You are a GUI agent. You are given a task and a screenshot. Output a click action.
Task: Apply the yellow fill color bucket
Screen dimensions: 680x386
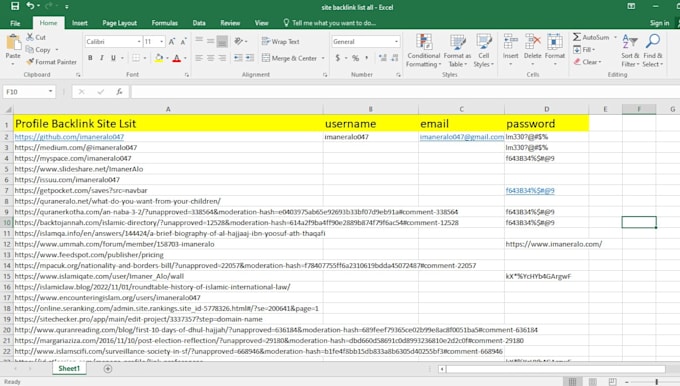(159, 58)
